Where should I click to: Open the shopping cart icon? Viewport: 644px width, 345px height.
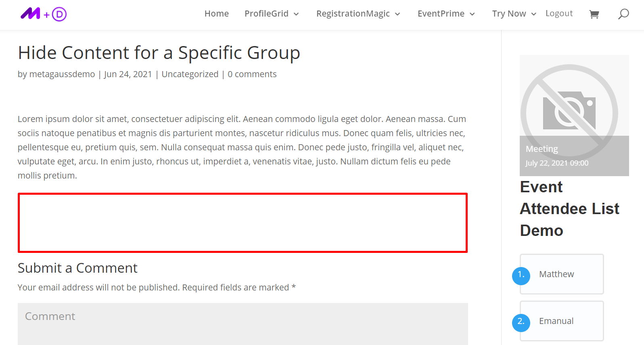[x=594, y=15]
